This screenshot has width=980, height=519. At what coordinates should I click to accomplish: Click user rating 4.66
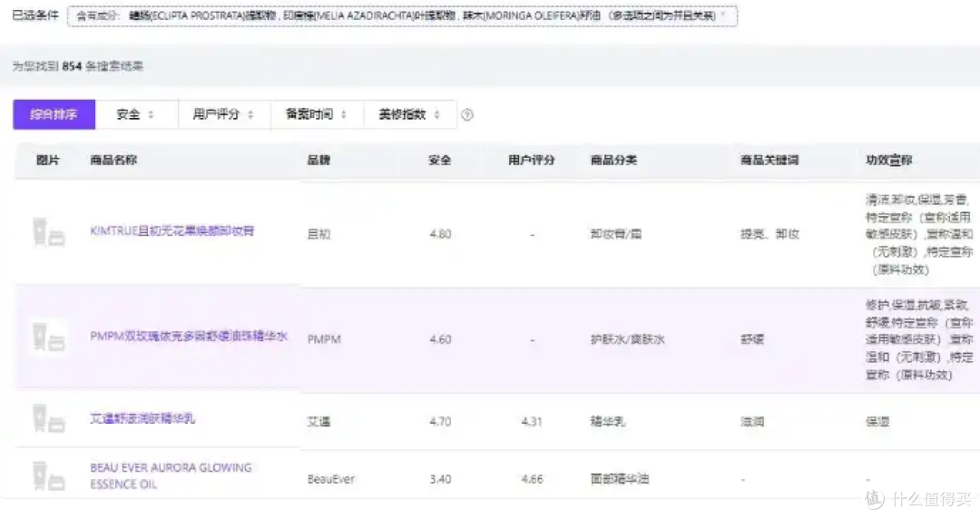(x=532, y=479)
